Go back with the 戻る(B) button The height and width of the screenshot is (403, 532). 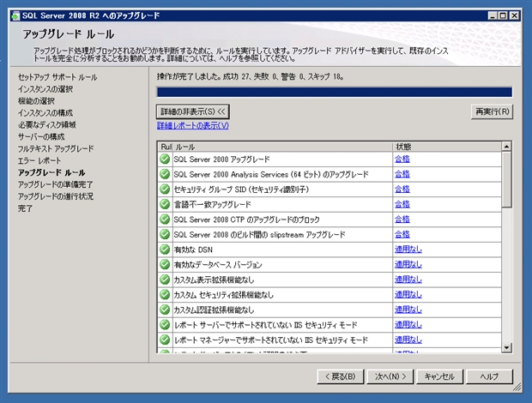point(341,376)
